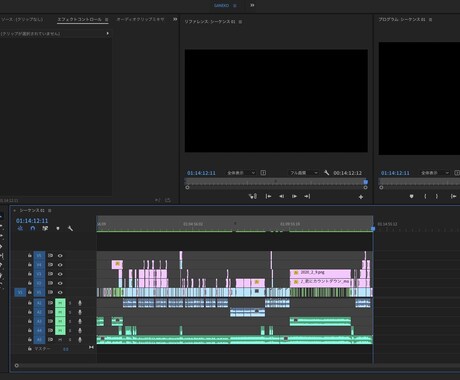Open the Reference monitor settings wrench
Screen dimensions: 460x380
click(326, 173)
